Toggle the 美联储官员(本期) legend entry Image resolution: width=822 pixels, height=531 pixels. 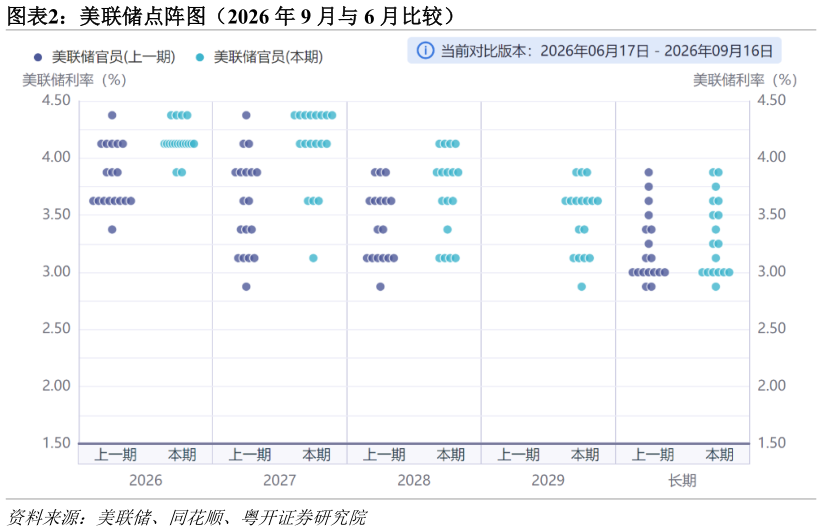click(x=259, y=57)
